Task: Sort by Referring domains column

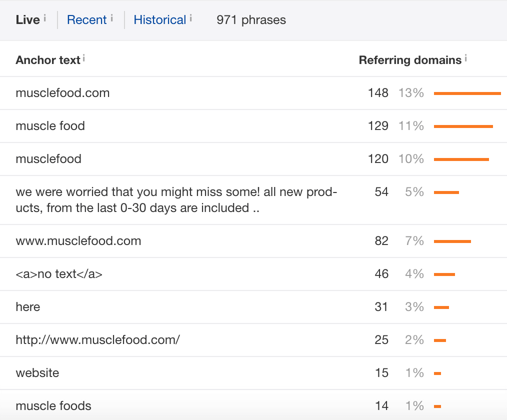Action: coord(410,60)
